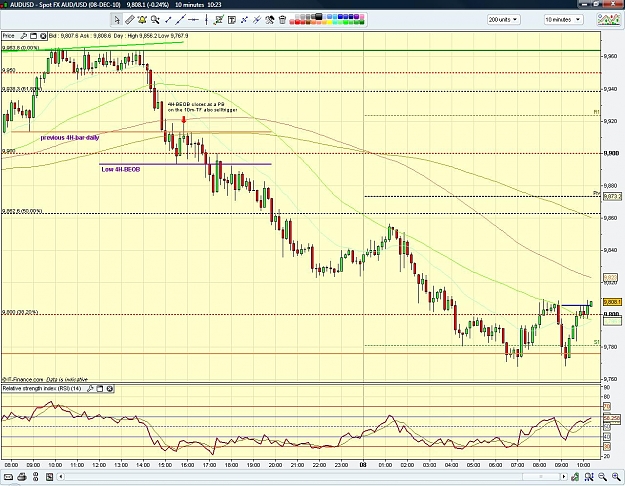The width and height of the screenshot is (625, 486).
Task: Click the Bid 9,807.6 readout
Action: click(63, 36)
